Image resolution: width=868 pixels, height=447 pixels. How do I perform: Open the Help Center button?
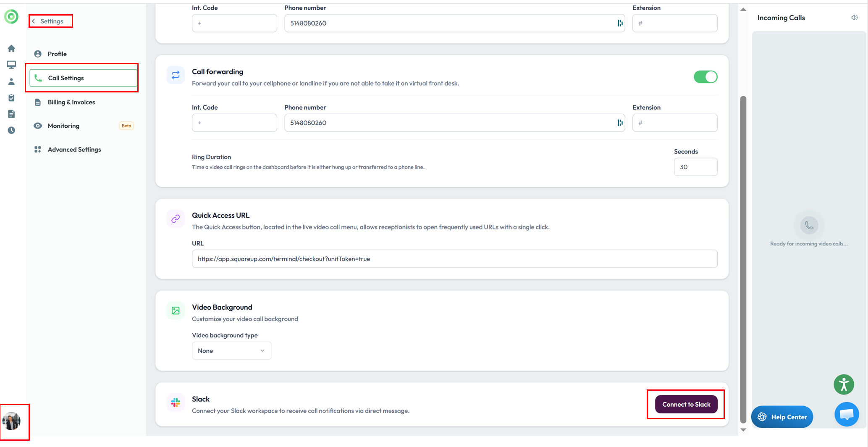782,417
